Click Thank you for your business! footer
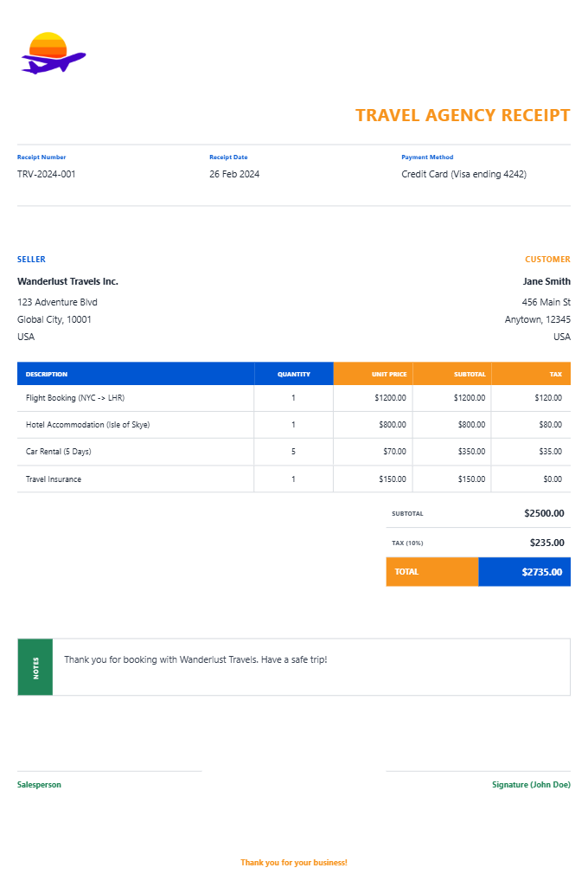The image size is (588, 887). pyautogui.click(x=294, y=863)
